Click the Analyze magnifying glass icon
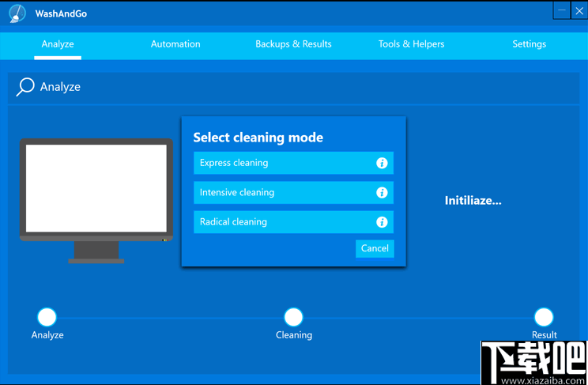Viewport: 588px width, 385px height. point(25,87)
